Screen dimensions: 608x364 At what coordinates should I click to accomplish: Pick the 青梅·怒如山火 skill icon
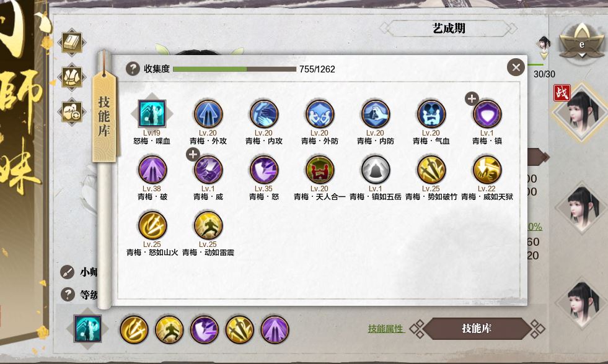152,225
